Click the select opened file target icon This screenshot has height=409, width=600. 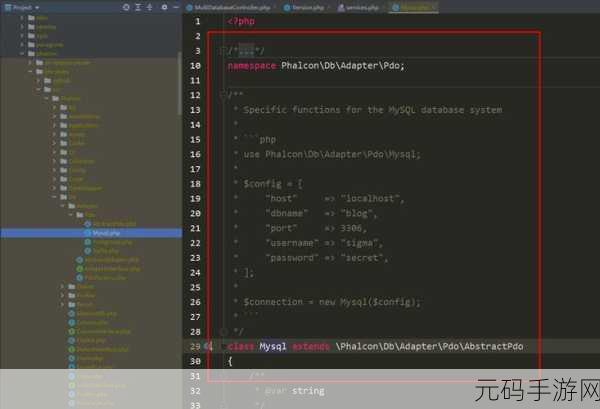[126, 7]
